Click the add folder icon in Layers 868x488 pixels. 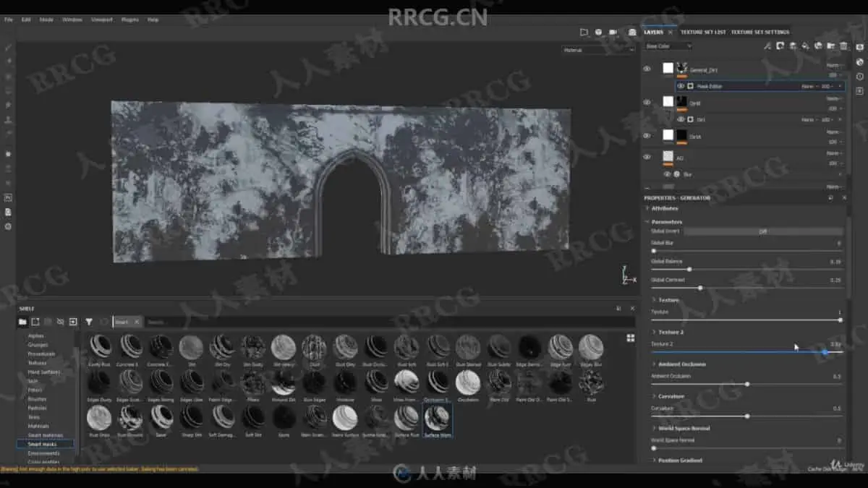click(x=831, y=46)
